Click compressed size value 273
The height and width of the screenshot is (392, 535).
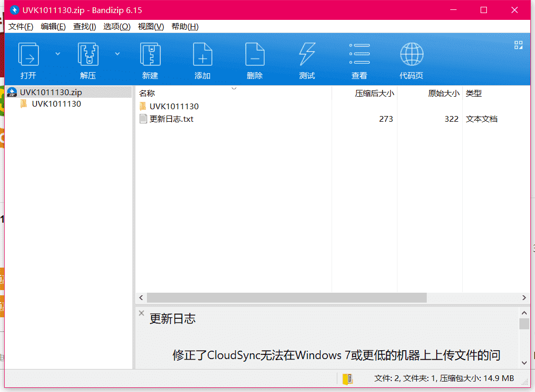click(x=386, y=119)
